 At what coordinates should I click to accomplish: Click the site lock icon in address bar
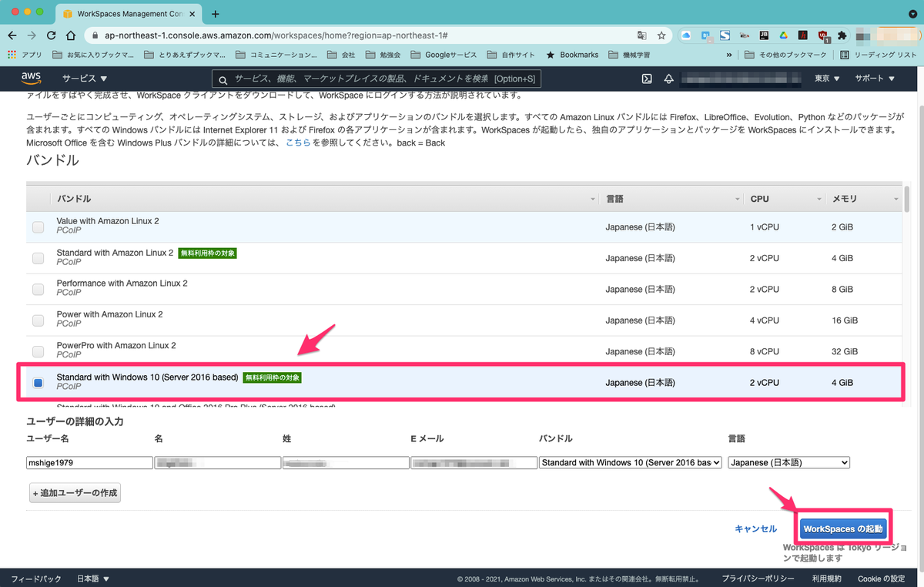pyautogui.click(x=95, y=35)
